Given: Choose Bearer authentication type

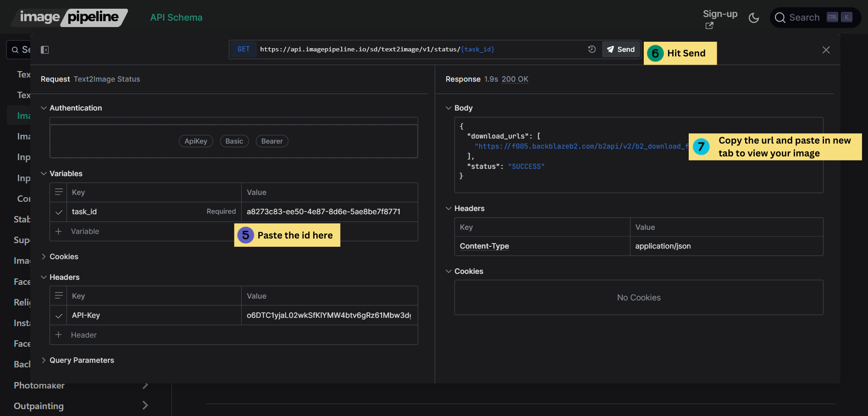Looking at the screenshot, I should 272,141.
